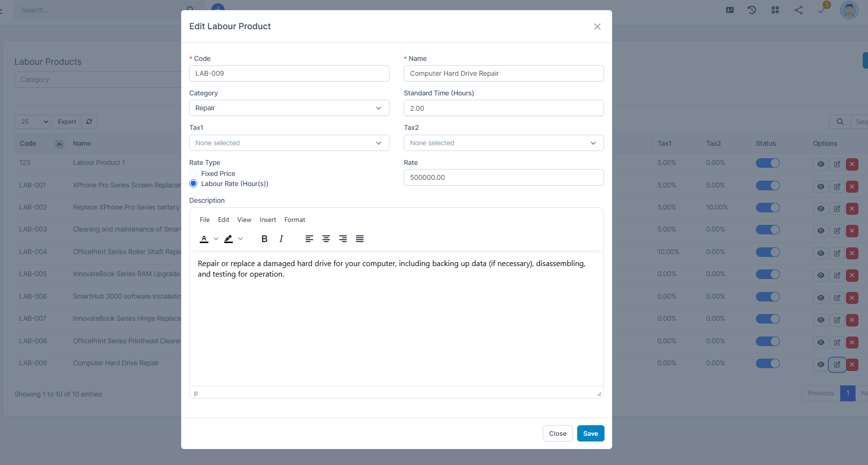
Task: Expand the Tax1 dropdown
Action: pos(289,143)
